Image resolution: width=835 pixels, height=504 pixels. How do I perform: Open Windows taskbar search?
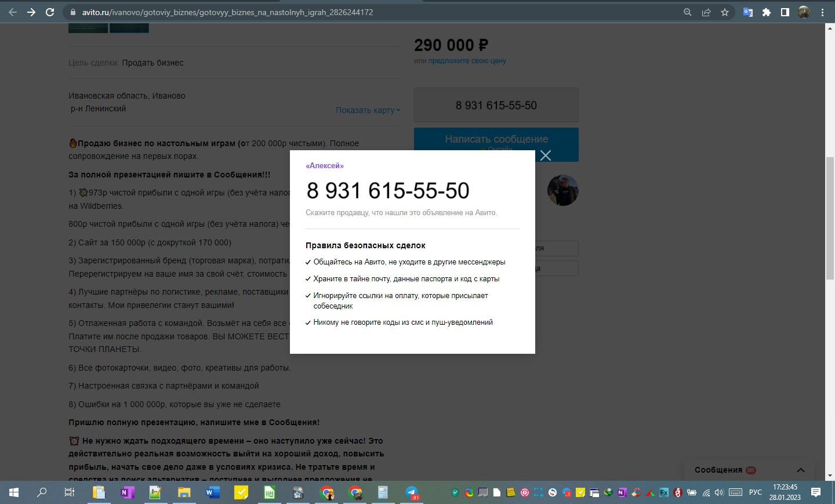pyautogui.click(x=42, y=492)
